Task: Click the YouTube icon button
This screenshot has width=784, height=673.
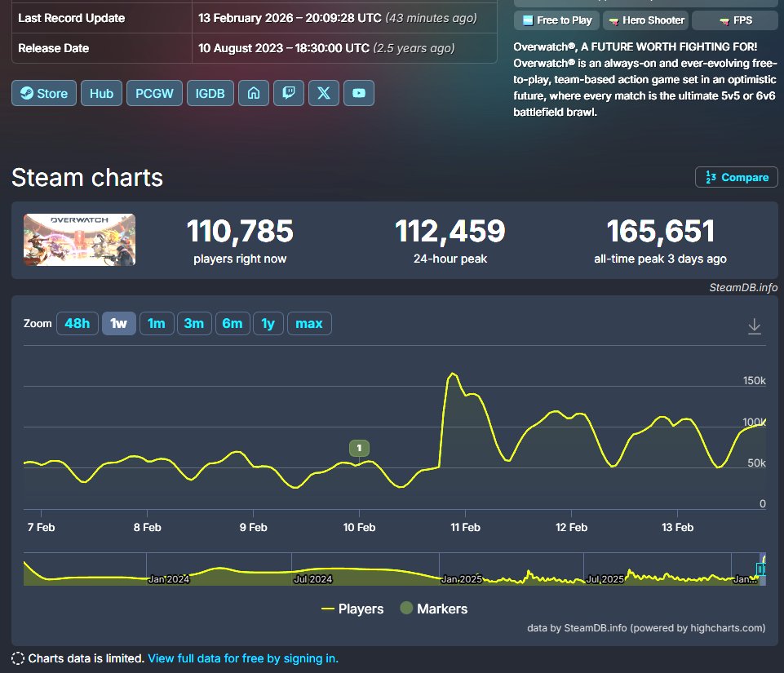Action: [359, 93]
